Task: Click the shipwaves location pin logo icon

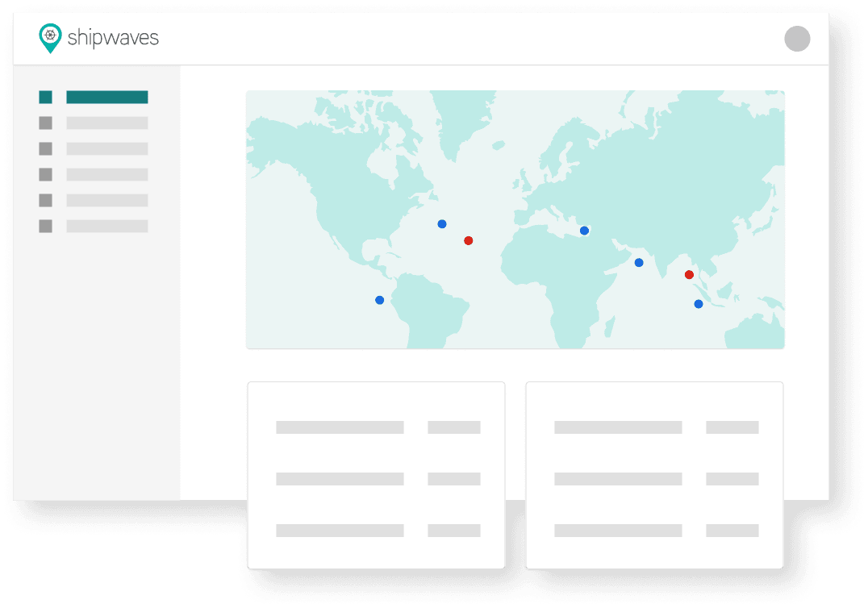Action: tap(50, 38)
